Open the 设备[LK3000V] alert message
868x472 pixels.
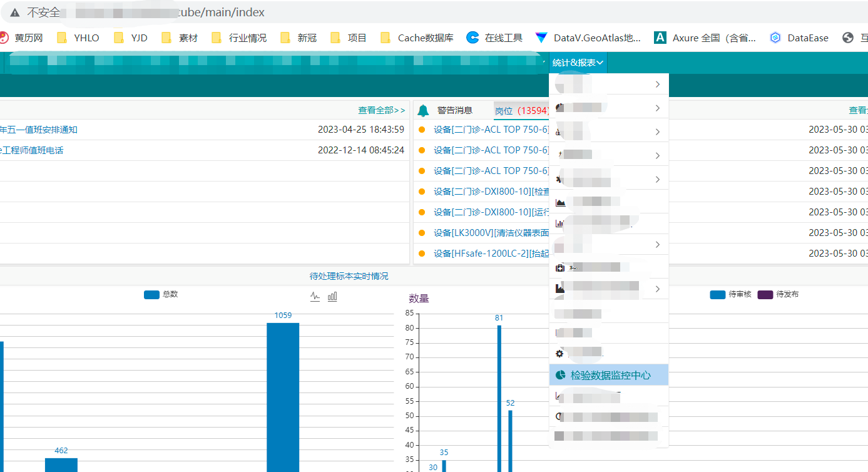[x=491, y=233]
